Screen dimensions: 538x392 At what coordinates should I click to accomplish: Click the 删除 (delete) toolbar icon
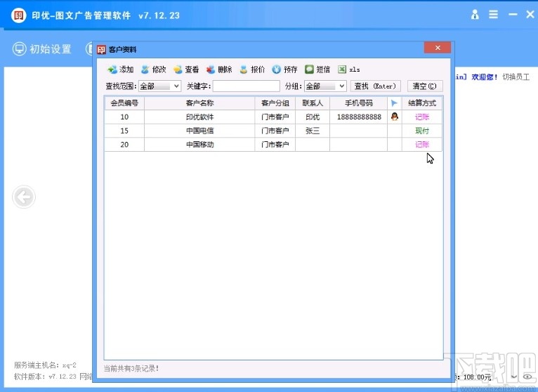210,70
